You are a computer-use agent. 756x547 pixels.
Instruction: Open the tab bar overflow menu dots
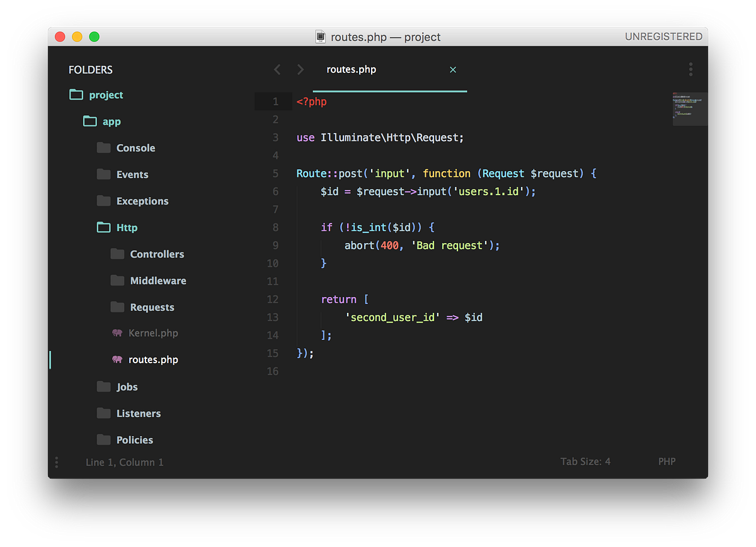coord(690,69)
